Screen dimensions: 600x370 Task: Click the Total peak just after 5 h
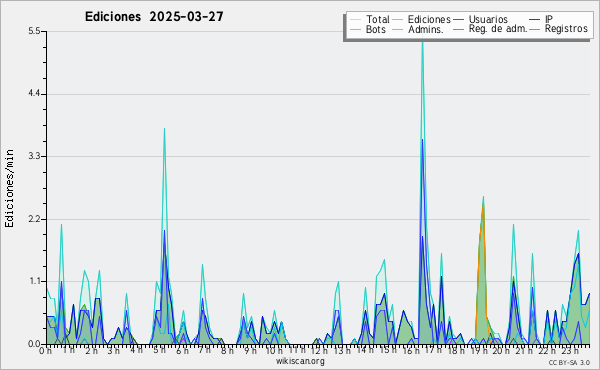[164, 129]
